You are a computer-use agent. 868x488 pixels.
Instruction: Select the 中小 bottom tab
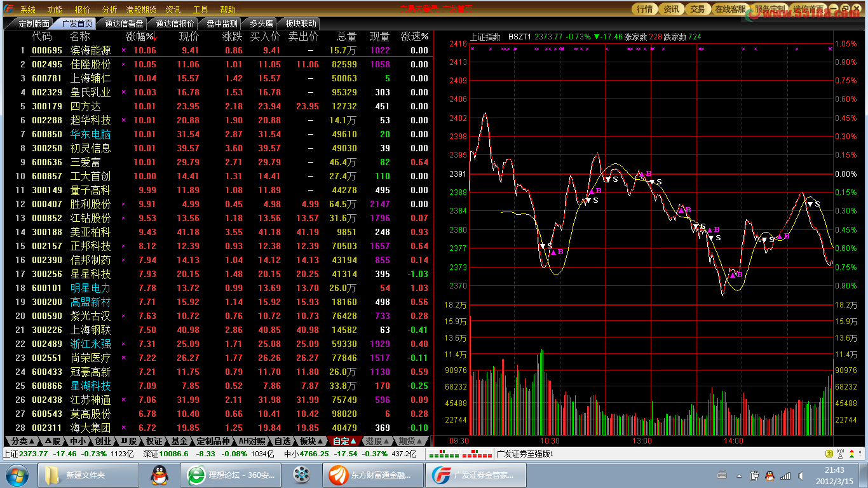(x=79, y=441)
